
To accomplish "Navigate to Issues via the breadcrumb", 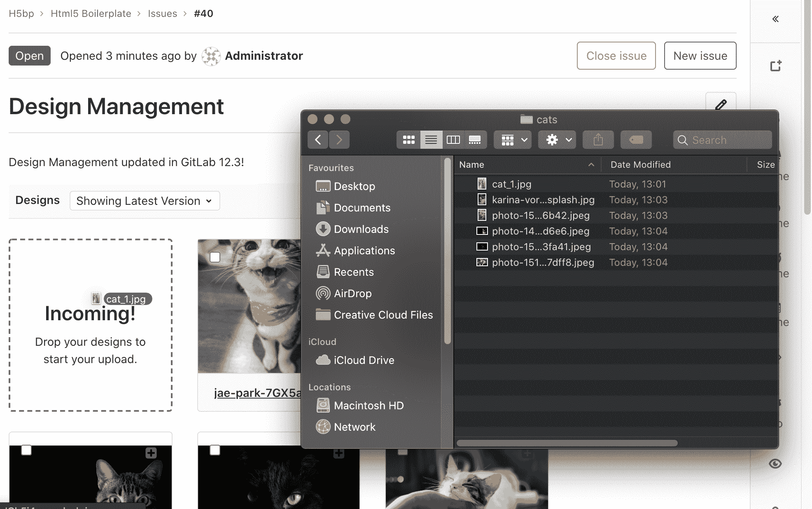I will (163, 14).
